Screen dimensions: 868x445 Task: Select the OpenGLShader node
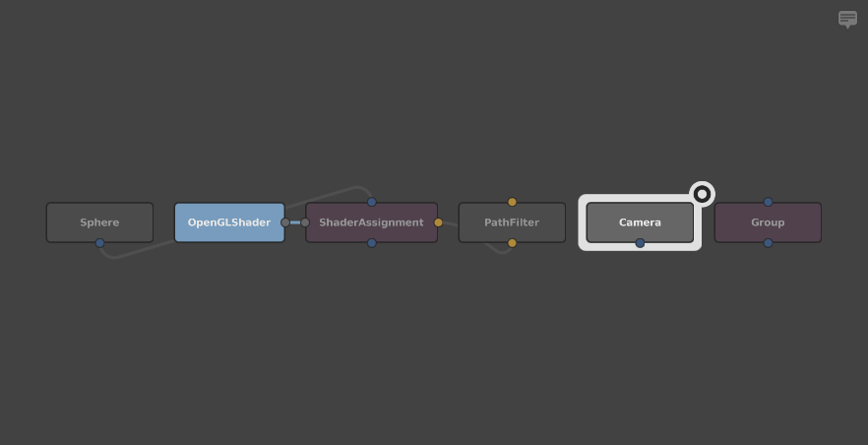(228, 222)
